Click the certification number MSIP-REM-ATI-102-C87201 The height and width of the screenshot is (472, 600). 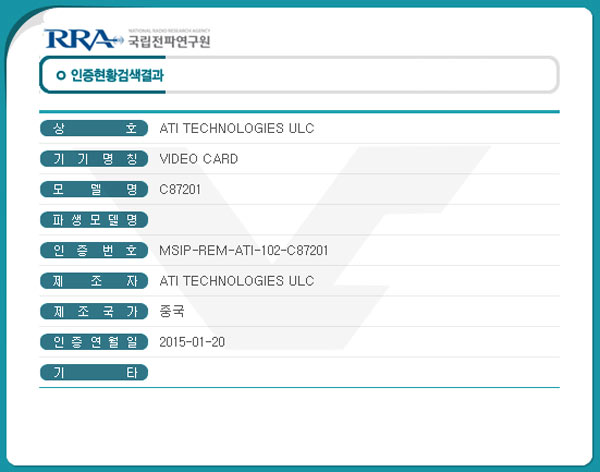pos(244,250)
